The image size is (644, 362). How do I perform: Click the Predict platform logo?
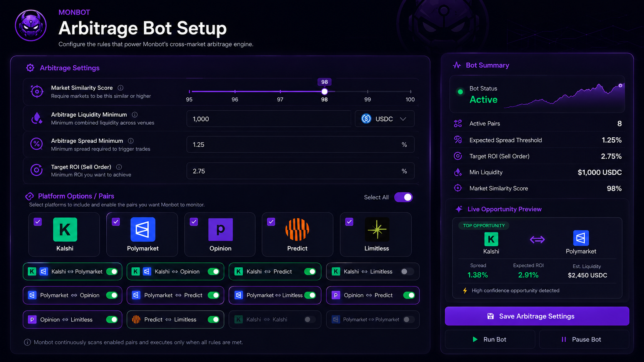[x=297, y=230]
